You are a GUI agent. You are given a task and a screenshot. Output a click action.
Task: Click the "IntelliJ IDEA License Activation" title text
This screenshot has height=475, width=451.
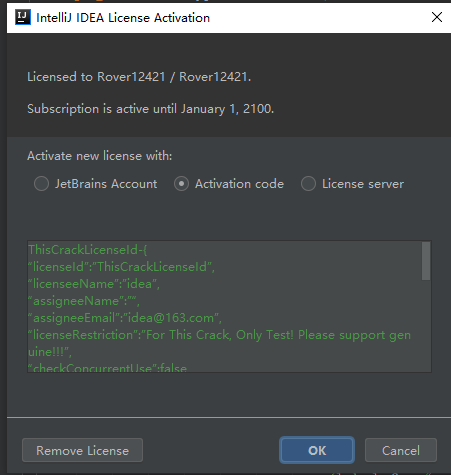[x=123, y=18]
